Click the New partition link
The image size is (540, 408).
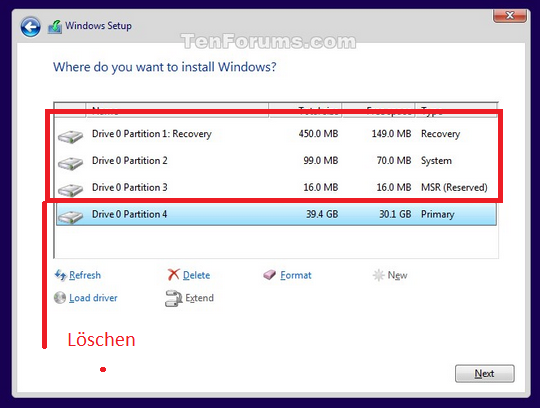(x=397, y=275)
